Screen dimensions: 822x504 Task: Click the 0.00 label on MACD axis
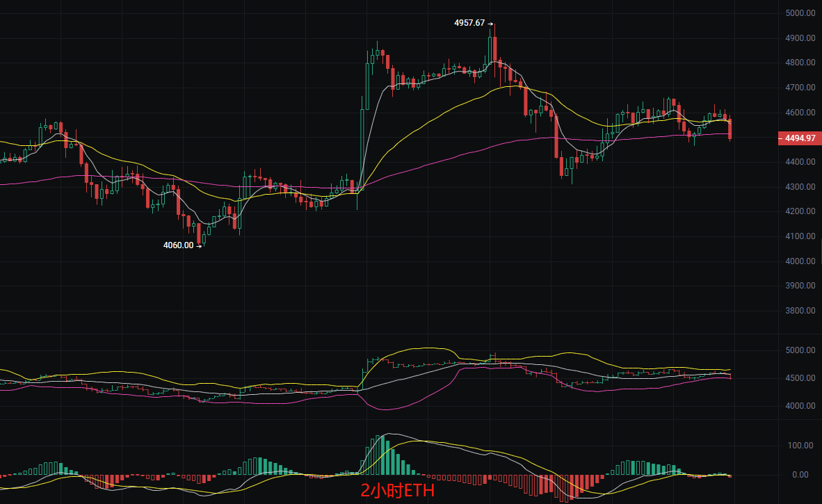click(x=800, y=475)
